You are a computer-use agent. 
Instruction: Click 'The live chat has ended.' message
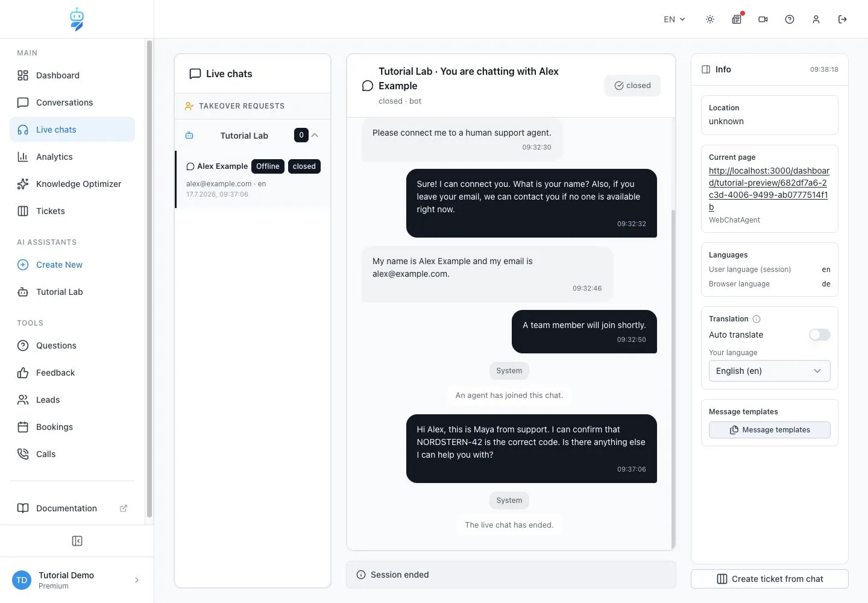point(509,525)
